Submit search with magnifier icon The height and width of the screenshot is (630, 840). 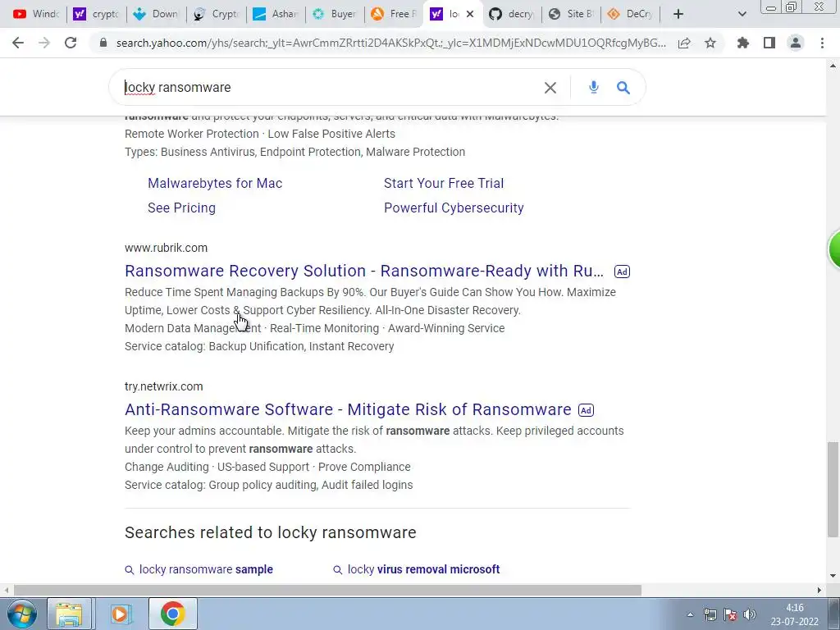click(623, 87)
